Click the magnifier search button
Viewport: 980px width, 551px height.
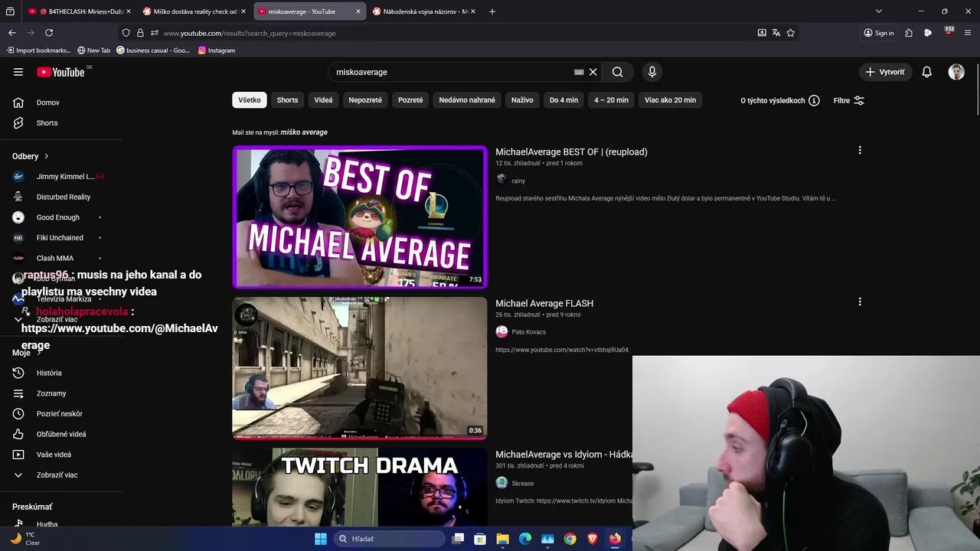tap(617, 72)
